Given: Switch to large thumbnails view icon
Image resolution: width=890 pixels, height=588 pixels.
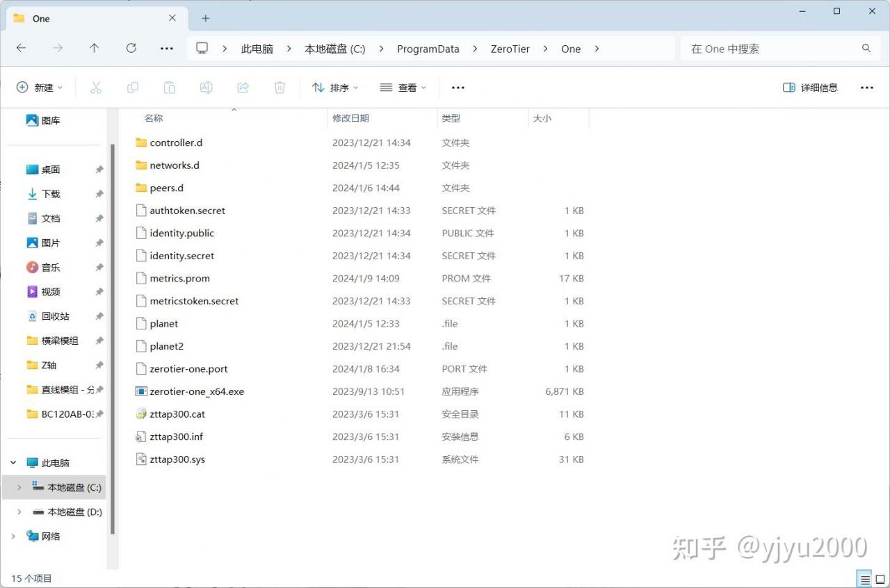Looking at the screenshot, I should (880, 579).
